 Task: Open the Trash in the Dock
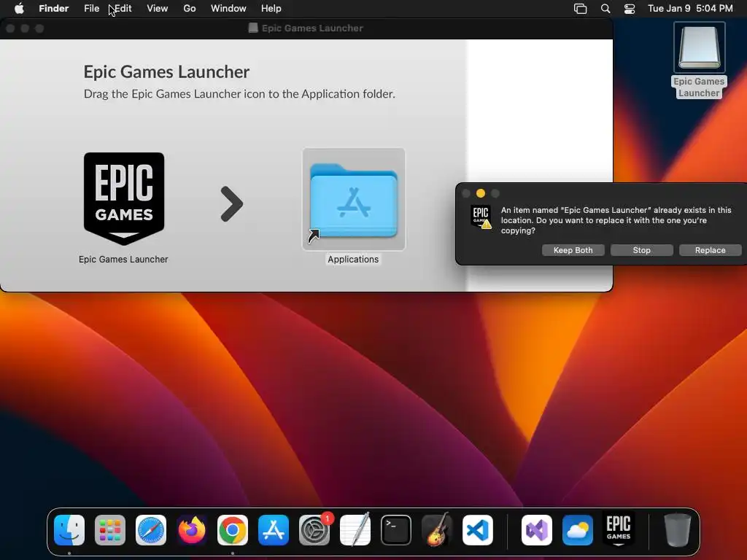point(678,530)
